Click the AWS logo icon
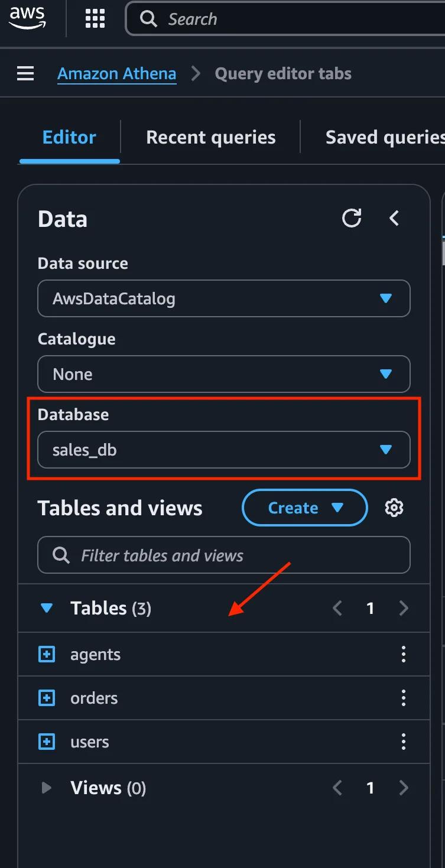Viewport: 445px width, 868px height. pyautogui.click(x=27, y=18)
